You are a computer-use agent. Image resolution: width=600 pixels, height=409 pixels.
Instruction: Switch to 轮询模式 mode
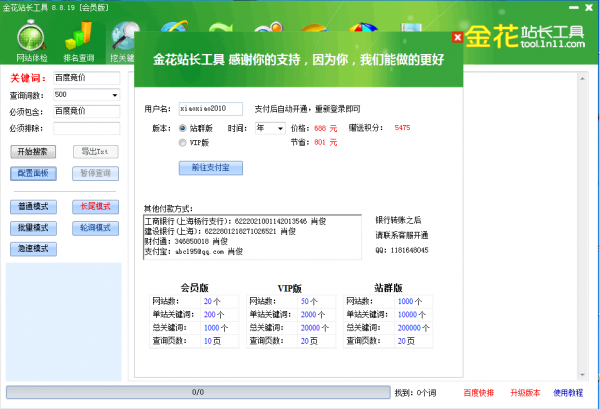96,228
